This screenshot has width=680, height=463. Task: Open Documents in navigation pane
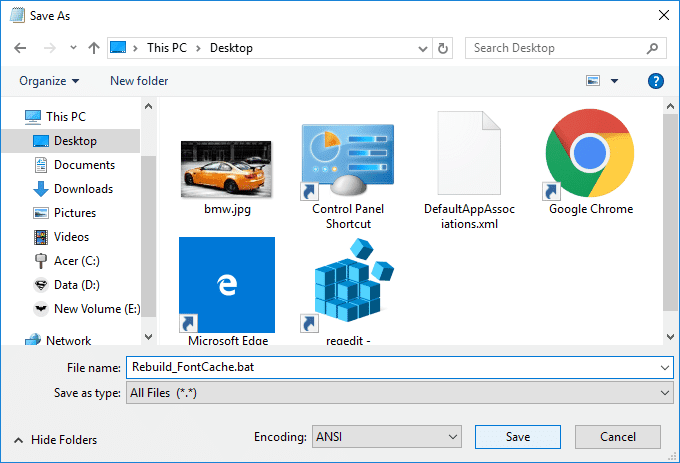(74, 165)
